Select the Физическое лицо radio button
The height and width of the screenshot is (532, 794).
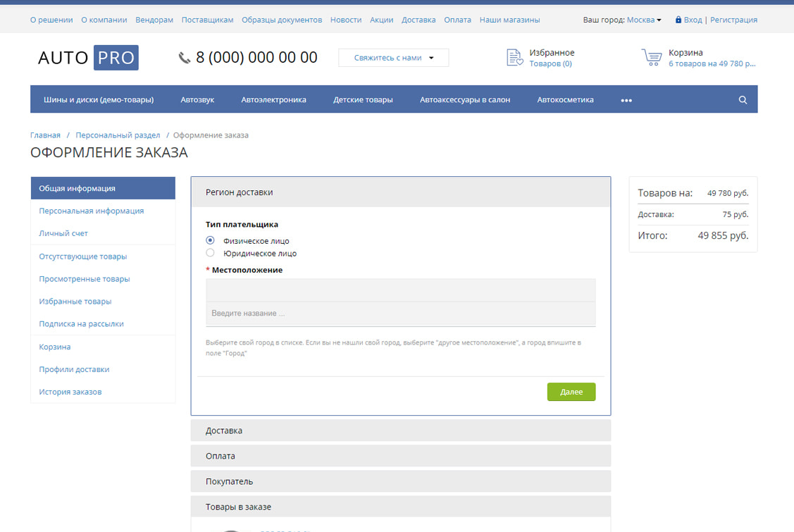point(210,240)
